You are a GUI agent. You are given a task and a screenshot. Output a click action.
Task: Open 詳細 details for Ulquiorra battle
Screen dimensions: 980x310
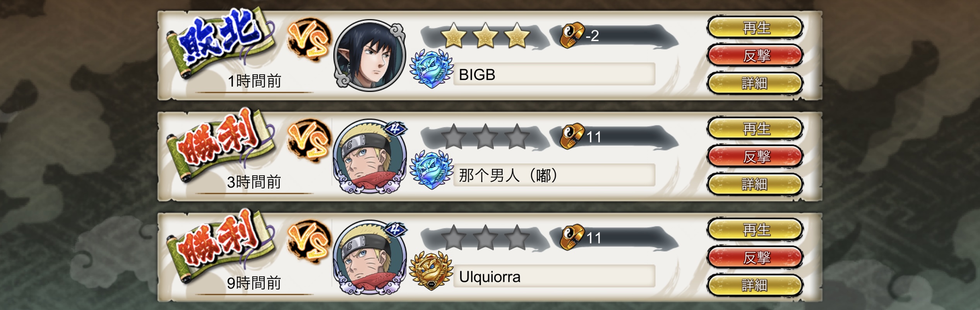tap(755, 285)
